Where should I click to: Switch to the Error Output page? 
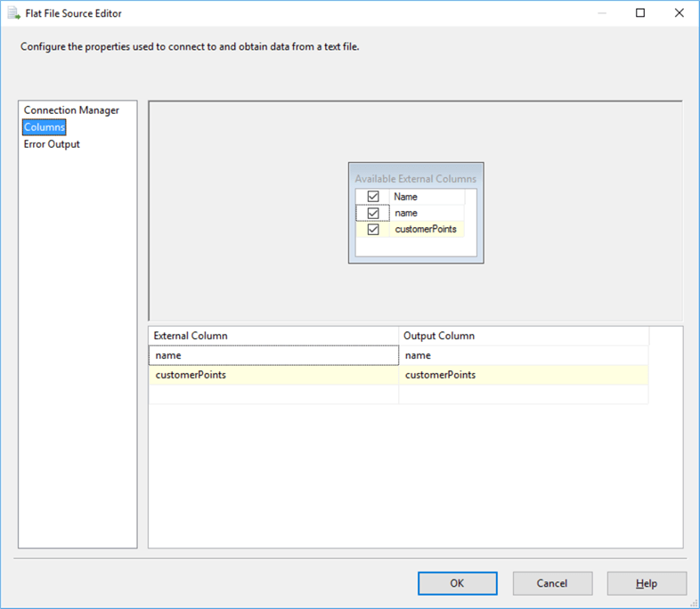coord(52,144)
